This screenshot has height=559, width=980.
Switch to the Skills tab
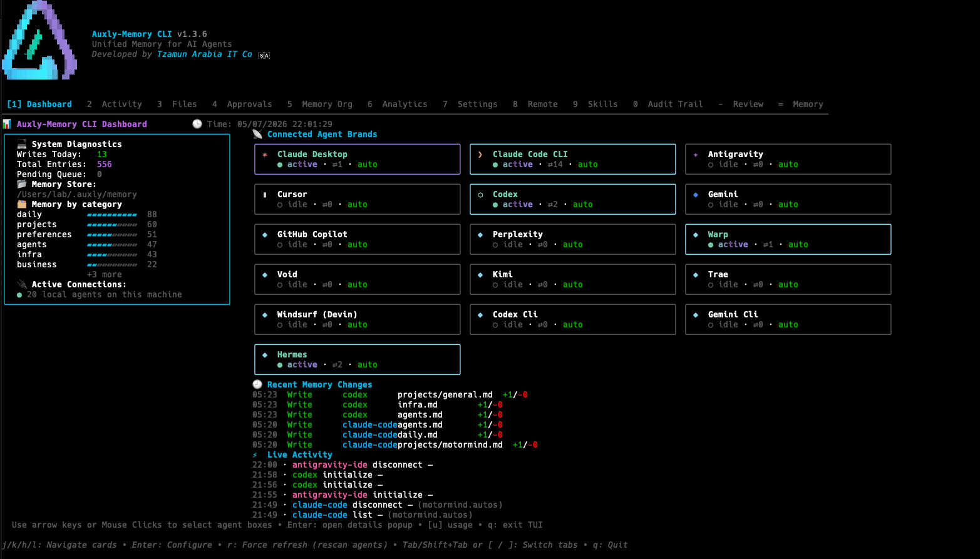click(596, 105)
